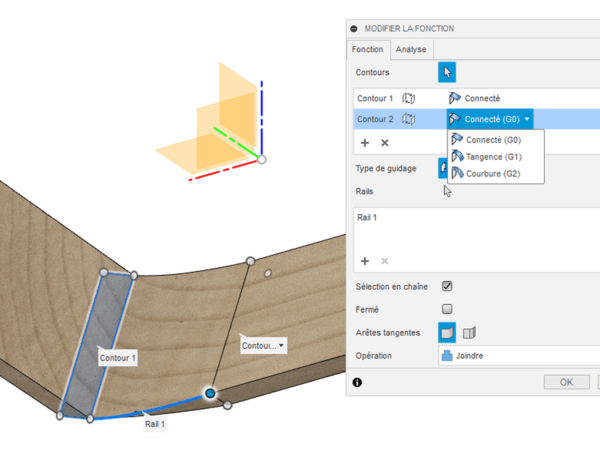Click the info icon at dialog bottom
Screen dimensions: 600x450
tap(357, 382)
